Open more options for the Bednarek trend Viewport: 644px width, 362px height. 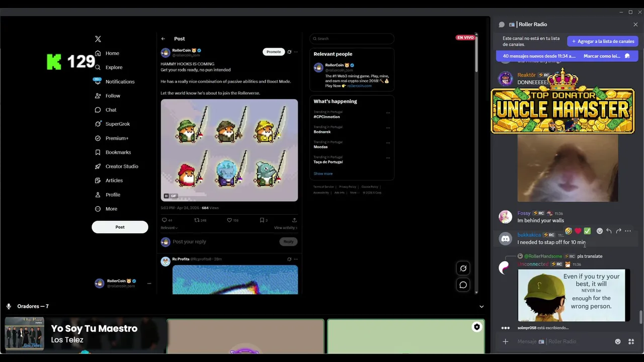[388, 128]
